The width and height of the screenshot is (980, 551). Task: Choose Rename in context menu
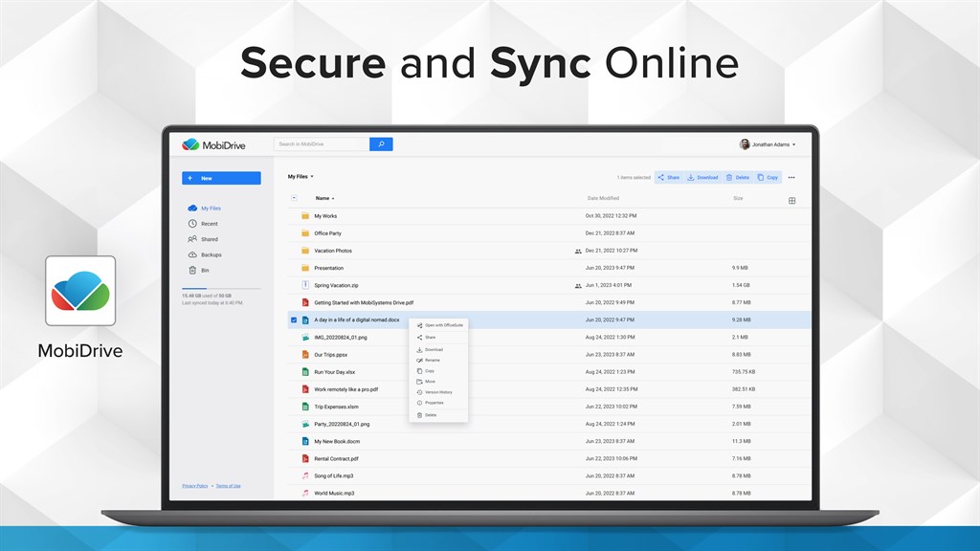pyautogui.click(x=438, y=360)
